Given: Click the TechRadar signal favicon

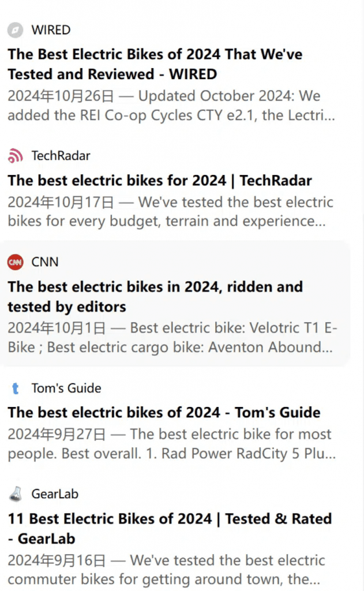Looking at the screenshot, I should click(x=15, y=155).
